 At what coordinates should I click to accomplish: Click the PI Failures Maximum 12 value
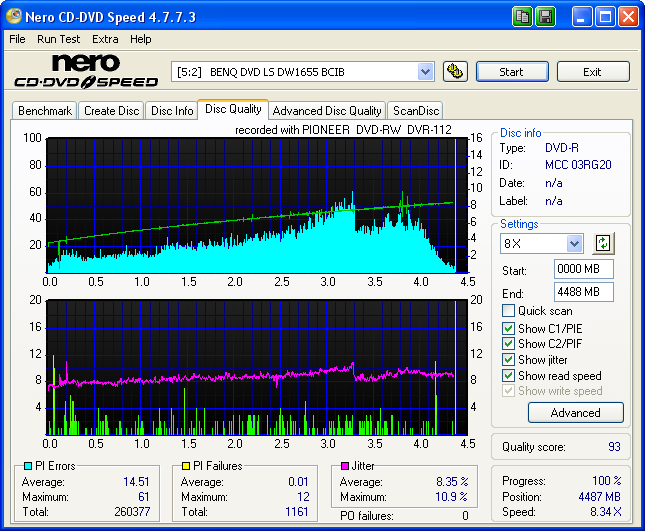click(x=303, y=496)
